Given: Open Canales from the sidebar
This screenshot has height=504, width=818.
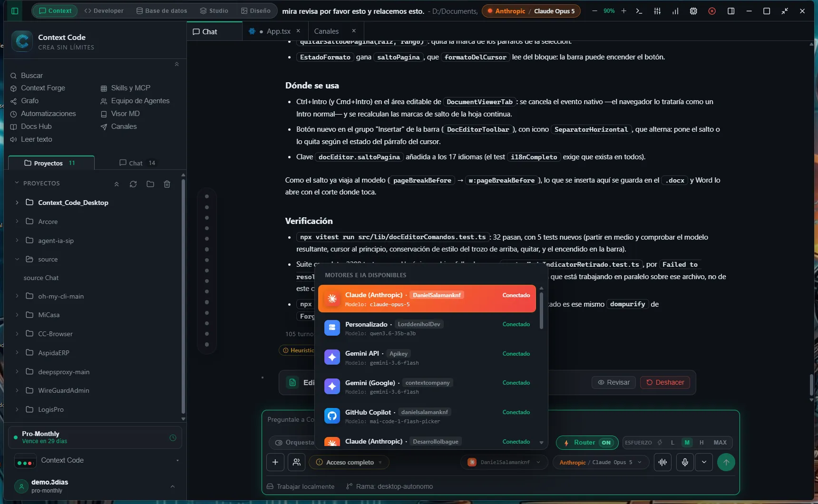Looking at the screenshot, I should 119,126.
